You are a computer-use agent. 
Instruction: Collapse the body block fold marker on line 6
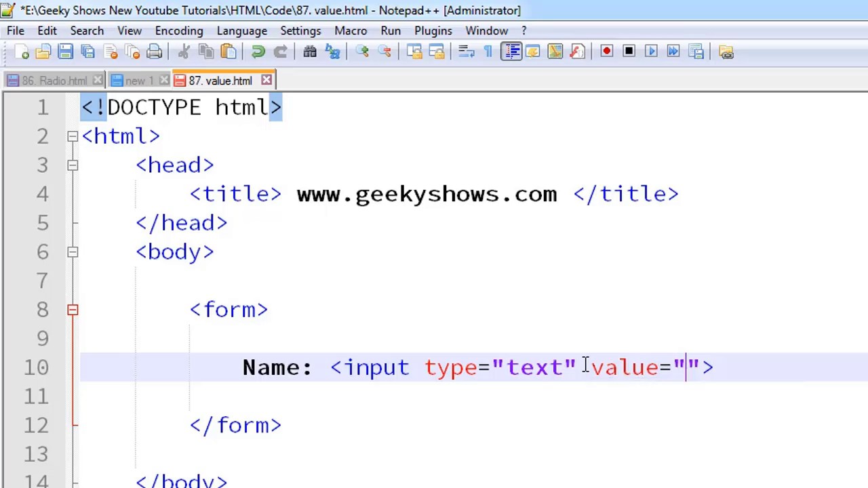click(73, 252)
